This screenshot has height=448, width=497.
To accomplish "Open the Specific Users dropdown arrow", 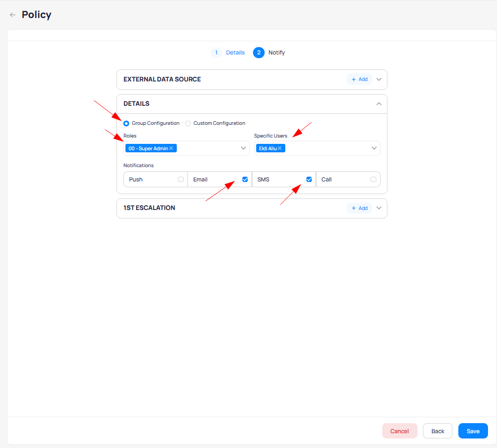I will pyautogui.click(x=374, y=149).
